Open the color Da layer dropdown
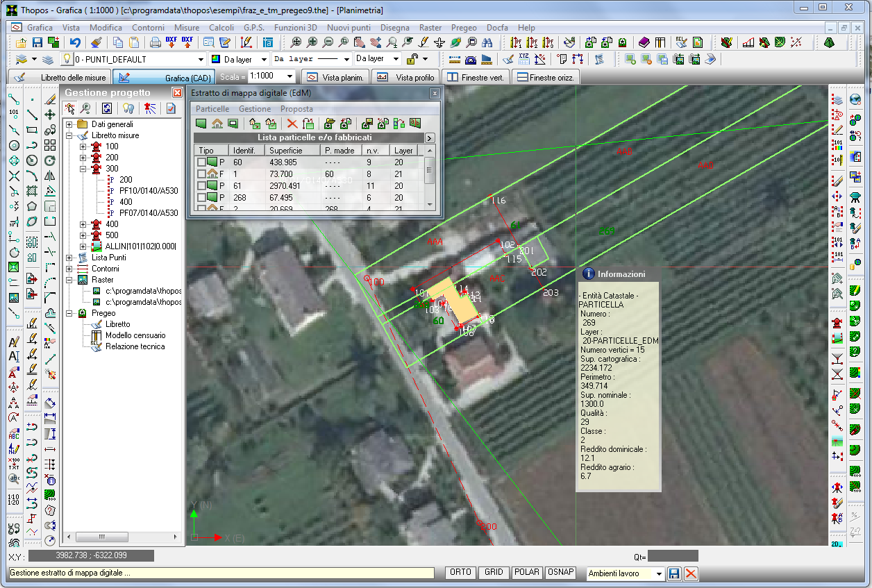The width and height of the screenshot is (872, 588). [264, 60]
